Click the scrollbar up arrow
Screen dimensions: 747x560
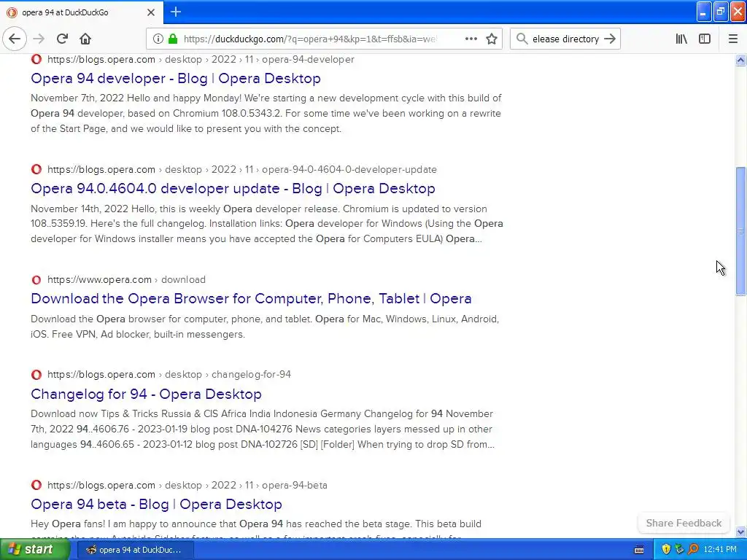click(740, 60)
